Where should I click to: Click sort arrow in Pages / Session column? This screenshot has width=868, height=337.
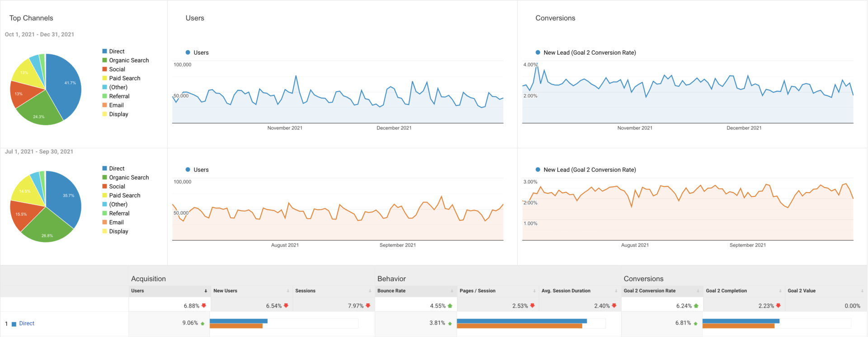pos(534,291)
